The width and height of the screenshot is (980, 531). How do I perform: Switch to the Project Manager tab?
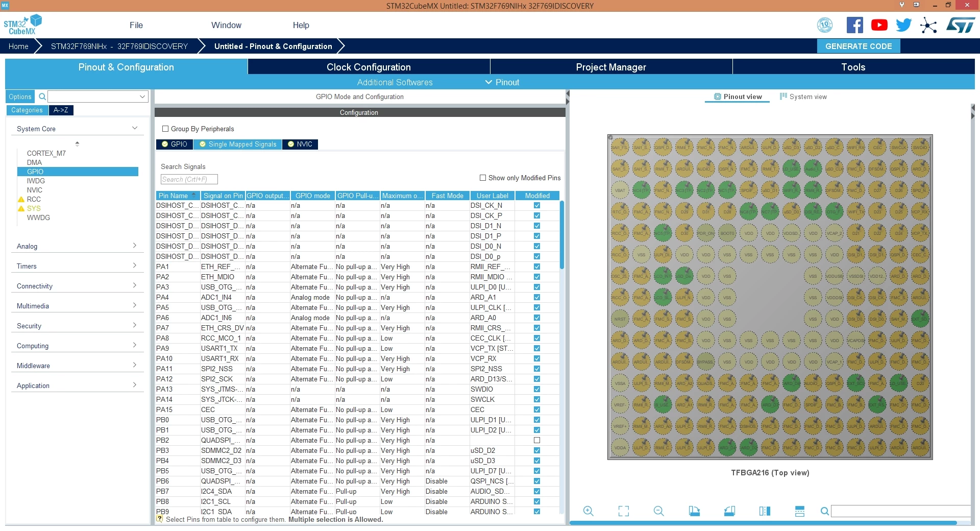[611, 67]
